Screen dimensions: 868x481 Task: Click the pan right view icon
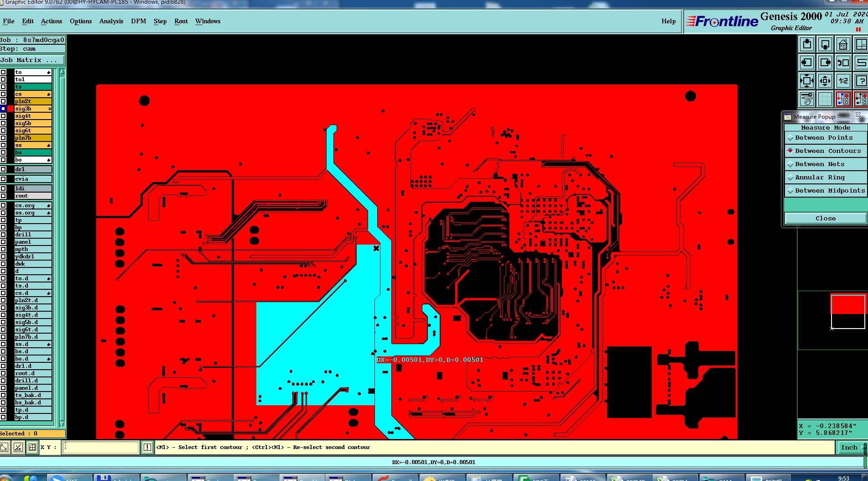coord(825,63)
